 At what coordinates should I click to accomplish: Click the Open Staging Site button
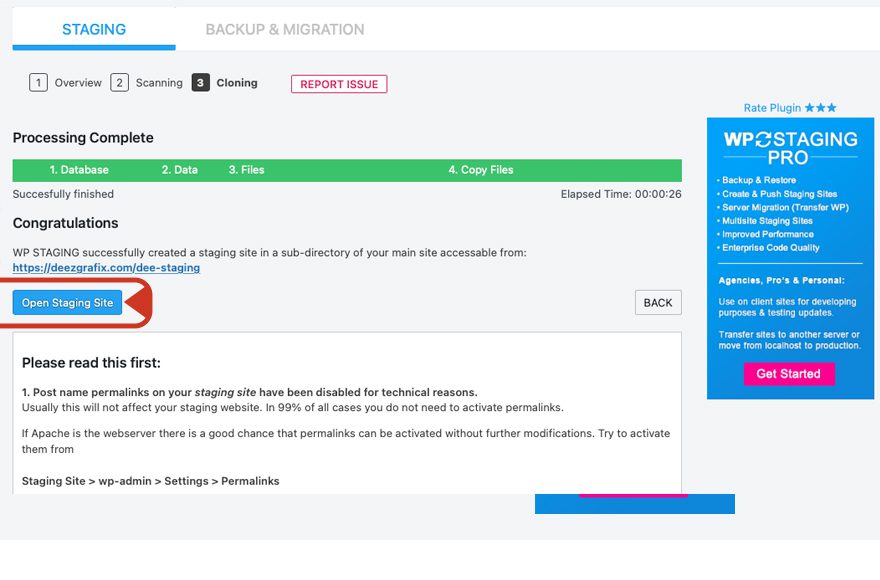tap(67, 303)
